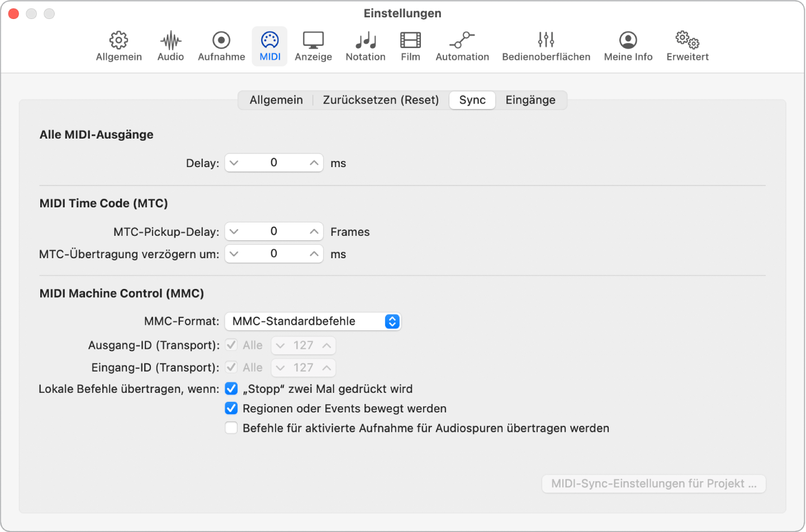Uncheck "Stopp" zwei Mal gedrückt wird
This screenshot has width=806, height=532.
pyautogui.click(x=231, y=388)
